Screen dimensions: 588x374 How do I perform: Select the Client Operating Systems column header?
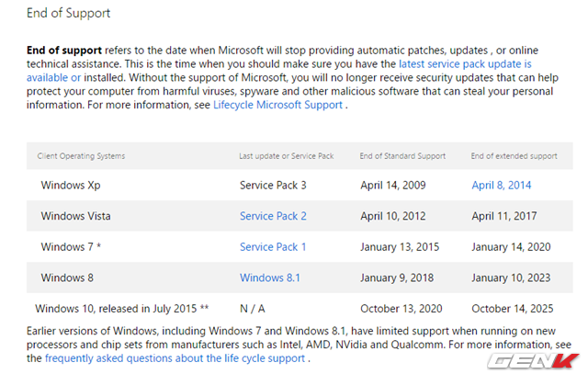81,156
